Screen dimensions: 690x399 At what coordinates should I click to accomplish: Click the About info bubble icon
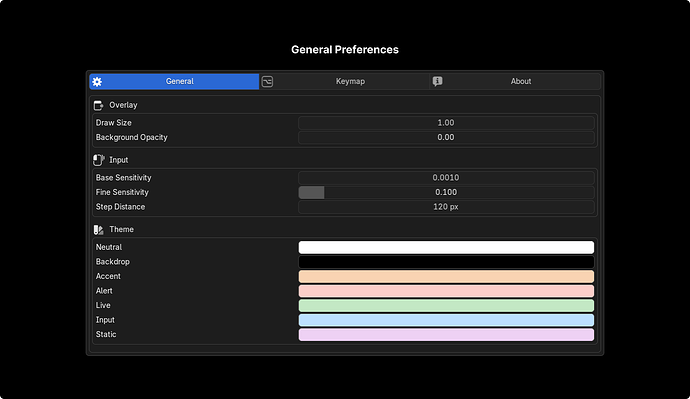coord(437,81)
